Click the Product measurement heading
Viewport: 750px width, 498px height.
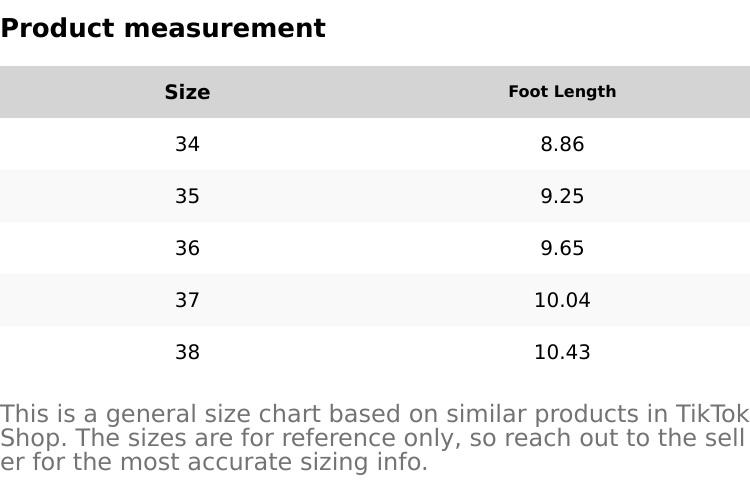(x=163, y=29)
